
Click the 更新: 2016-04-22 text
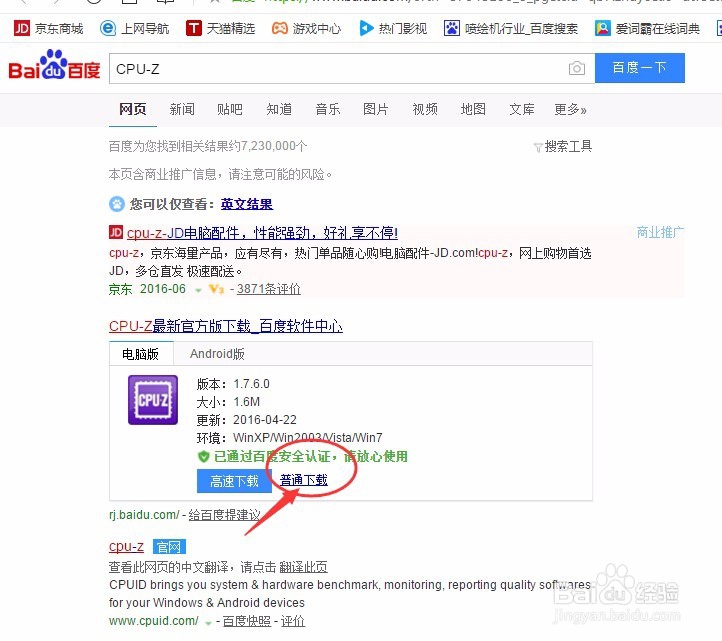click(246, 420)
